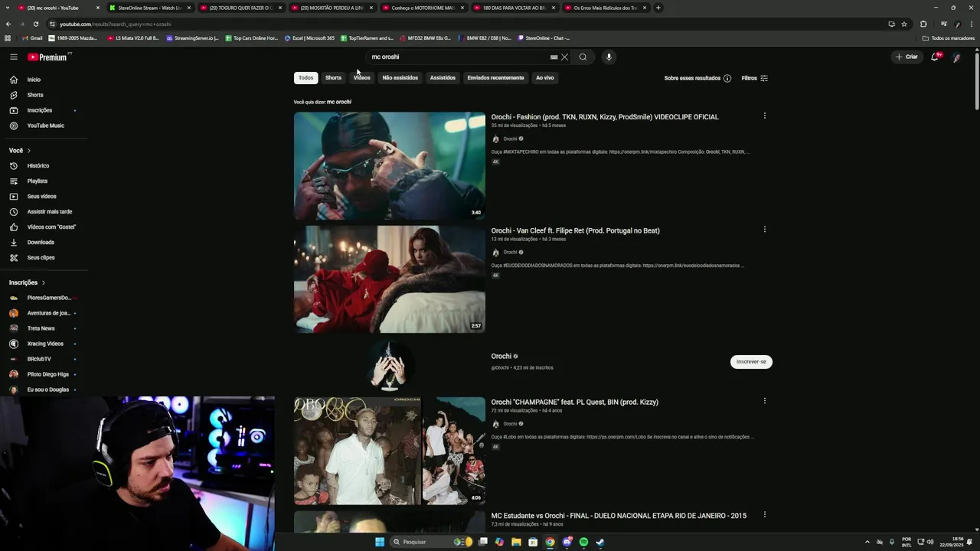Open Downloads in the sidebar
Screen dimensions: 980x551
42,242
